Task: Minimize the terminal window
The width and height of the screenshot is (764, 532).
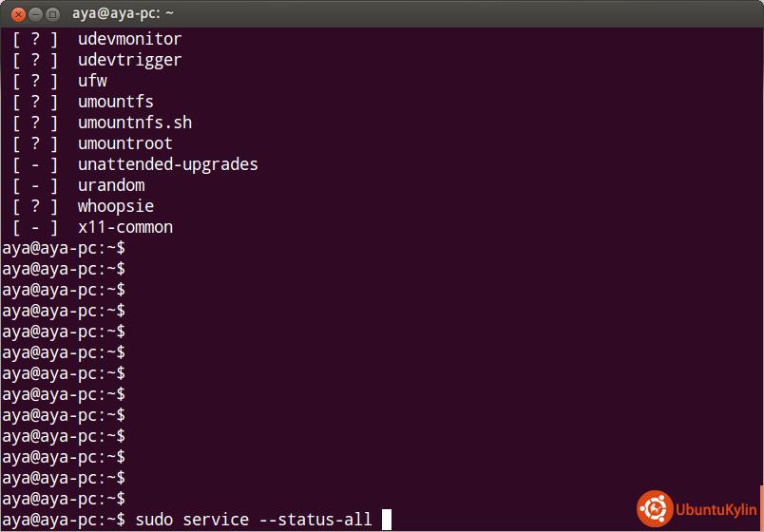Action: [35, 14]
